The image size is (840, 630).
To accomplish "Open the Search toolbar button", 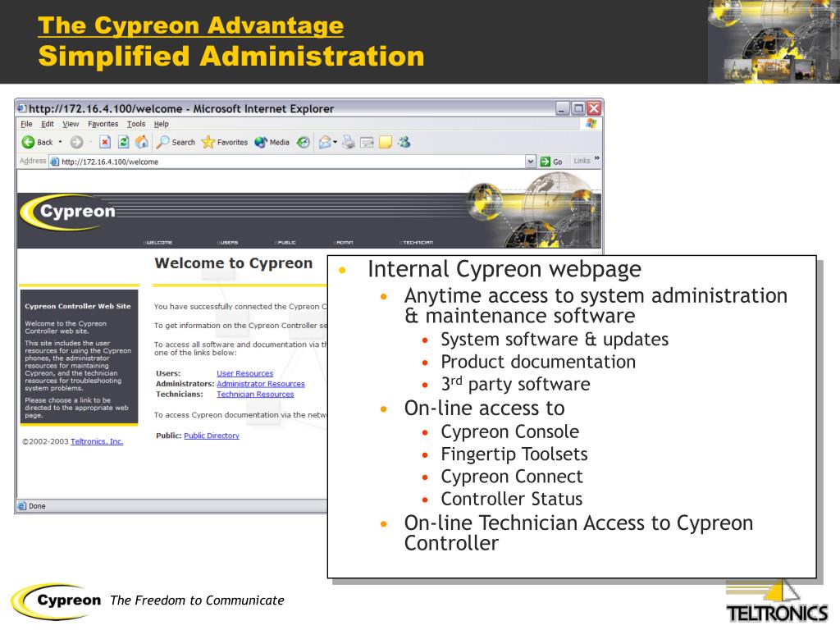I will click(x=176, y=142).
